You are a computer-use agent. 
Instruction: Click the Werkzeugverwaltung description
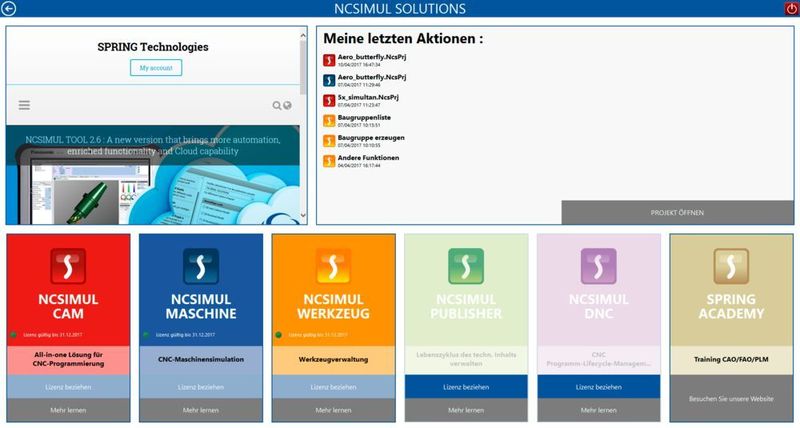pos(334,359)
